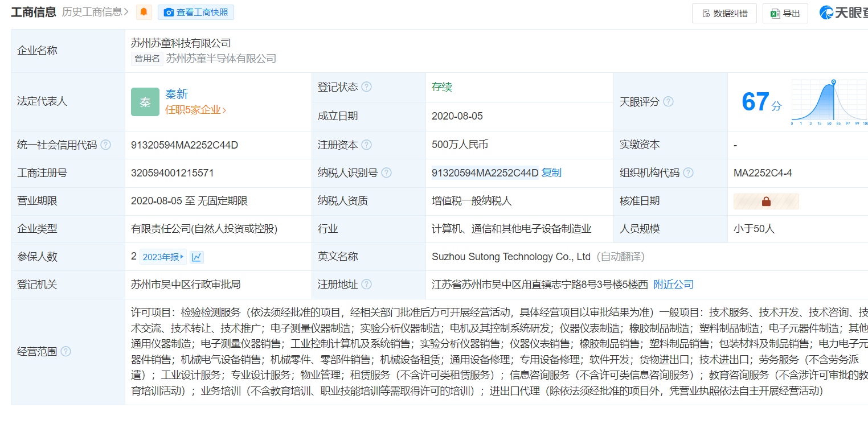868x432 pixels.
Task: Click industry 计算机、通信和其他电子设备制造业
Action: coord(511,229)
